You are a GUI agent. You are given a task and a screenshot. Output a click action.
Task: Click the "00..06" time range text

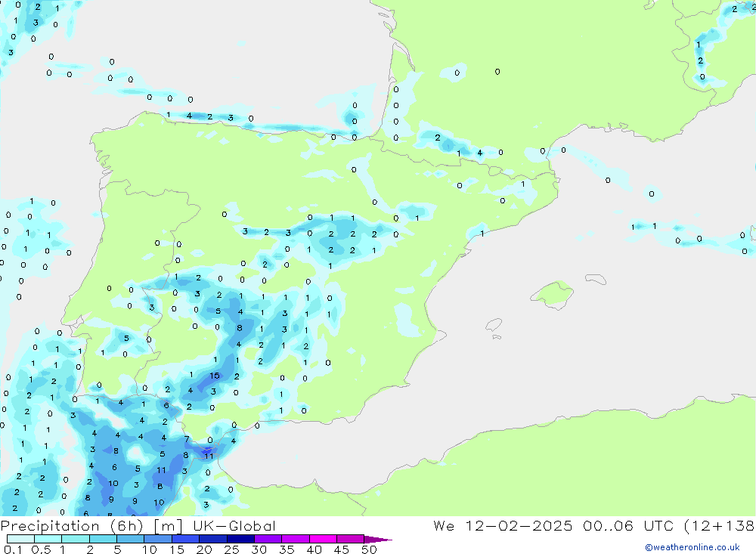(x=608, y=526)
